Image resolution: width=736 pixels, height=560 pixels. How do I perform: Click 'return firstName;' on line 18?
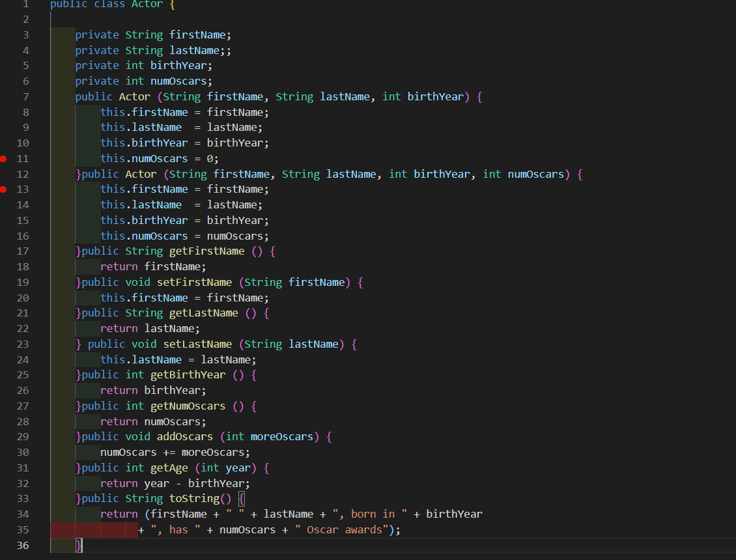click(x=153, y=266)
